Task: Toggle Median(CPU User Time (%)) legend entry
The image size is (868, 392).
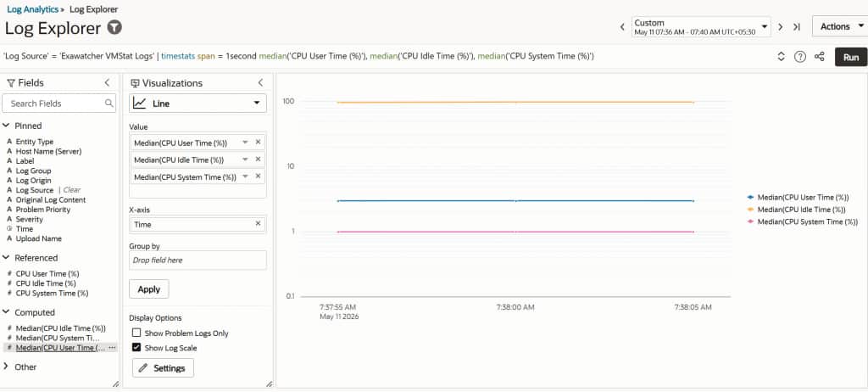Action: click(798, 197)
